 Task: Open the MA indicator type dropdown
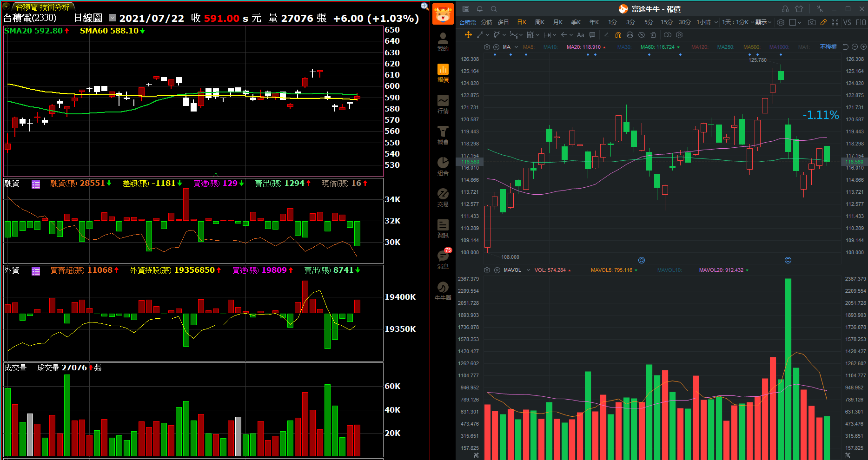[x=516, y=47]
